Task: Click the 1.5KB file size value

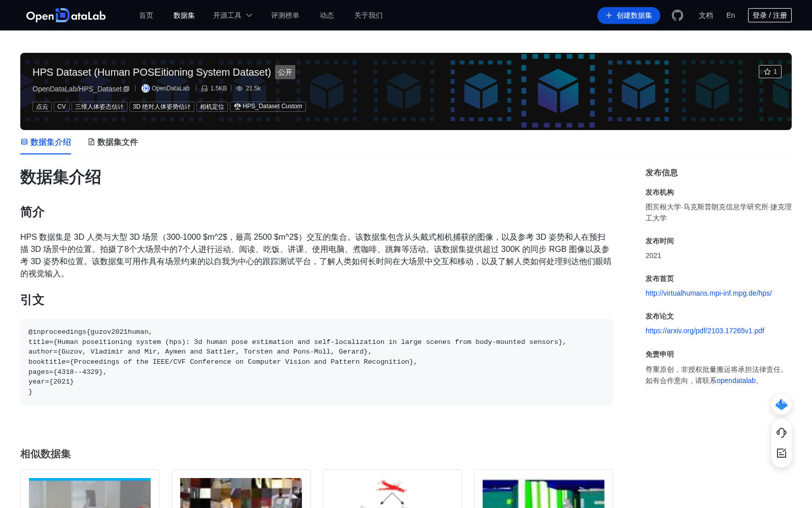Action: point(219,88)
